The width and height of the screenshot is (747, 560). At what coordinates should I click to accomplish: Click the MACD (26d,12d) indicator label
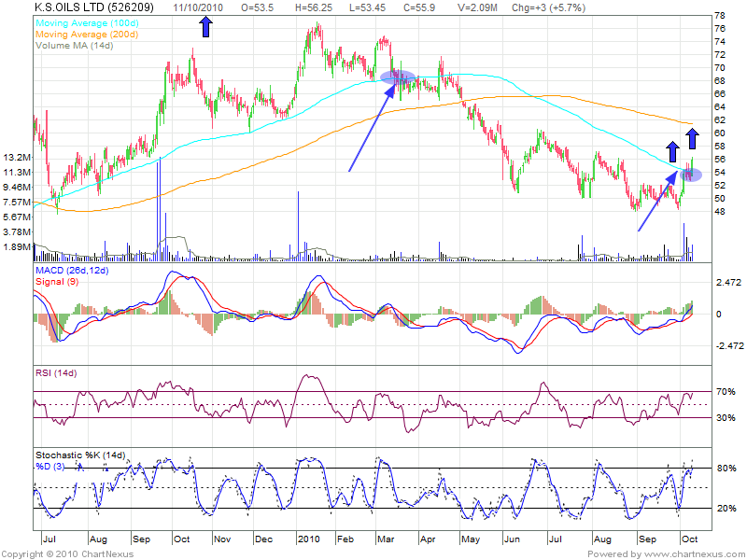tap(72, 272)
